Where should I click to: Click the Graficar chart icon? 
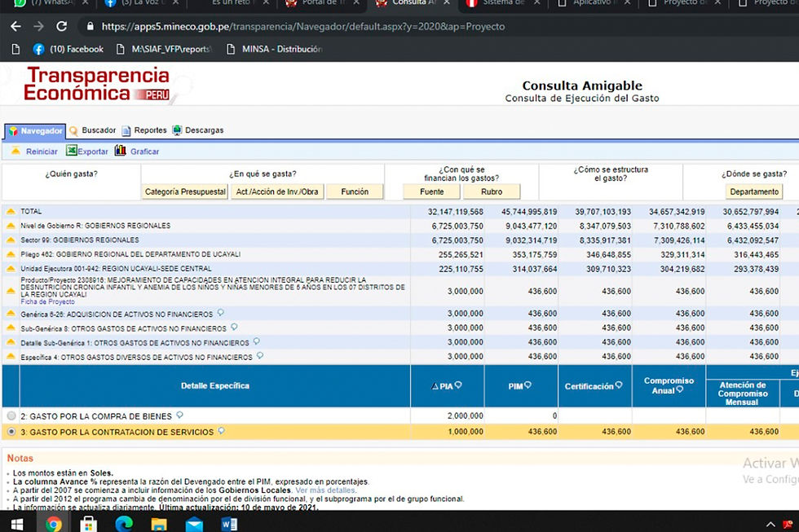click(x=121, y=151)
